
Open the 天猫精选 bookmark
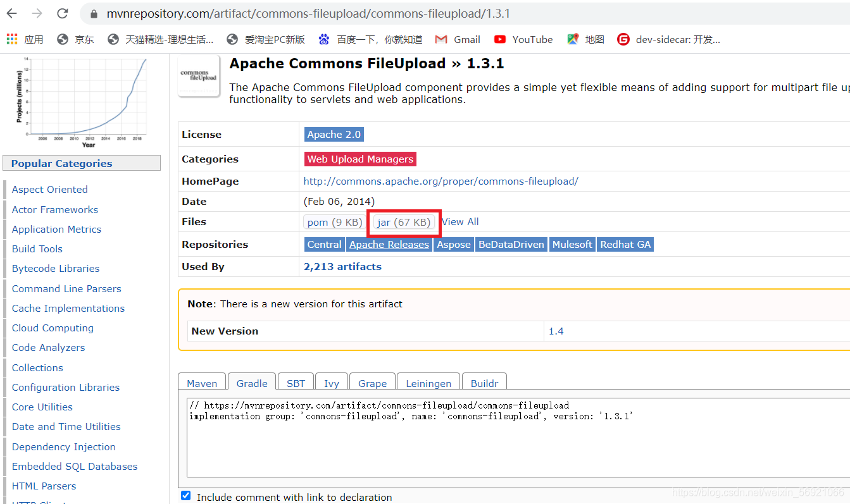(x=161, y=39)
